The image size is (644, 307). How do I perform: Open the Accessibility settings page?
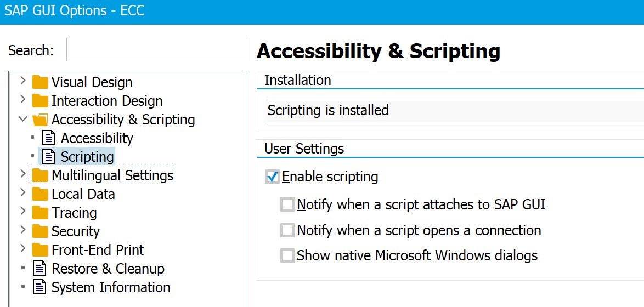click(97, 138)
